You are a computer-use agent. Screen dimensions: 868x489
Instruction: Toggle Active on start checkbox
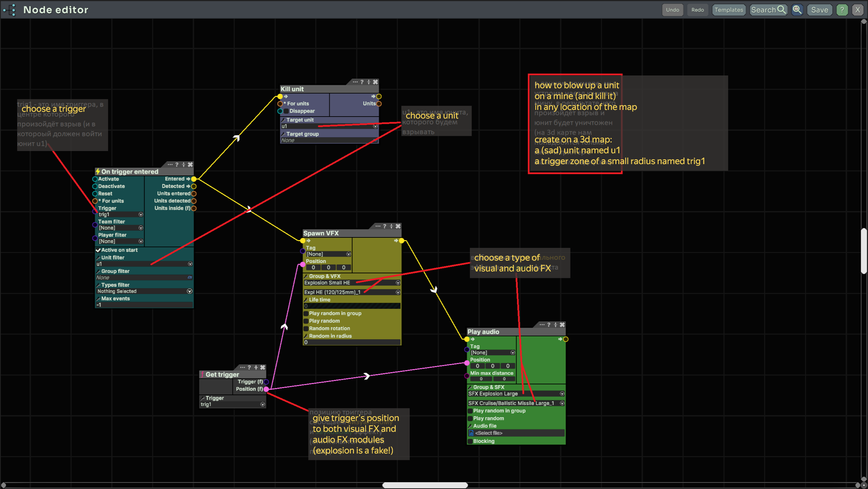click(x=98, y=250)
